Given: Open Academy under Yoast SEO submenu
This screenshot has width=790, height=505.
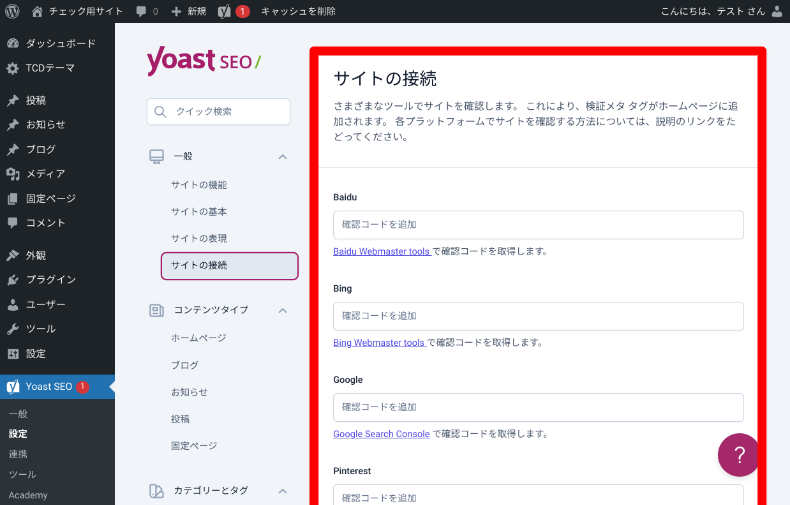Looking at the screenshot, I should 28,495.
